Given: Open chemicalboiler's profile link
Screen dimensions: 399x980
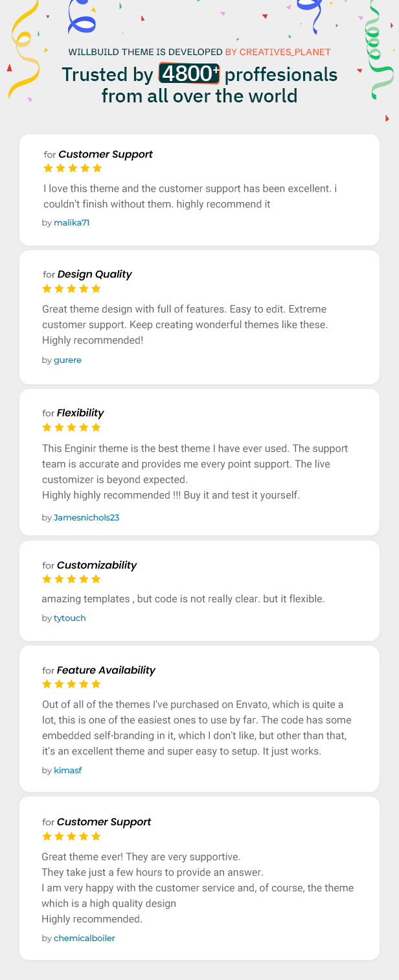Looking at the screenshot, I should pyautogui.click(x=84, y=938).
